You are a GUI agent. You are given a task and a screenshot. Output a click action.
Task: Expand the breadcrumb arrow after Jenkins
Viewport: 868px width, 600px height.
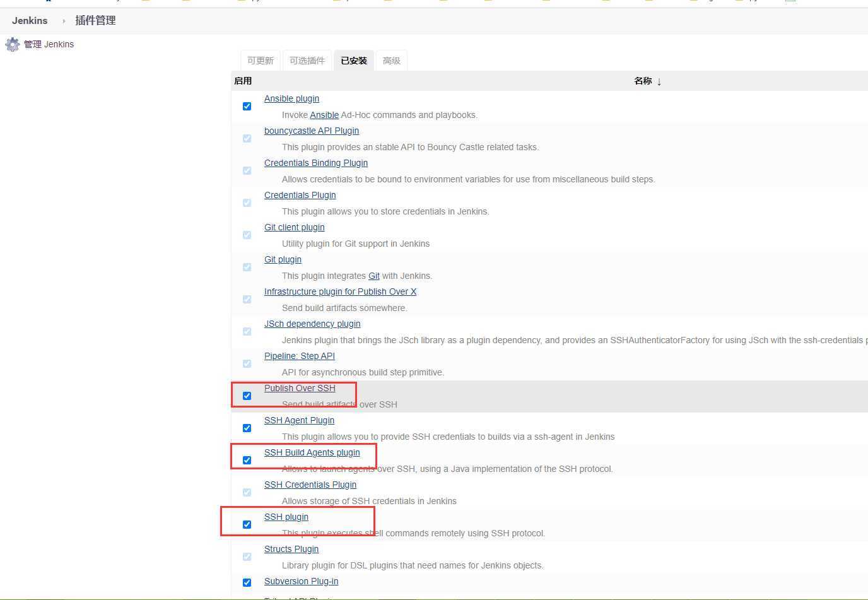click(x=64, y=21)
